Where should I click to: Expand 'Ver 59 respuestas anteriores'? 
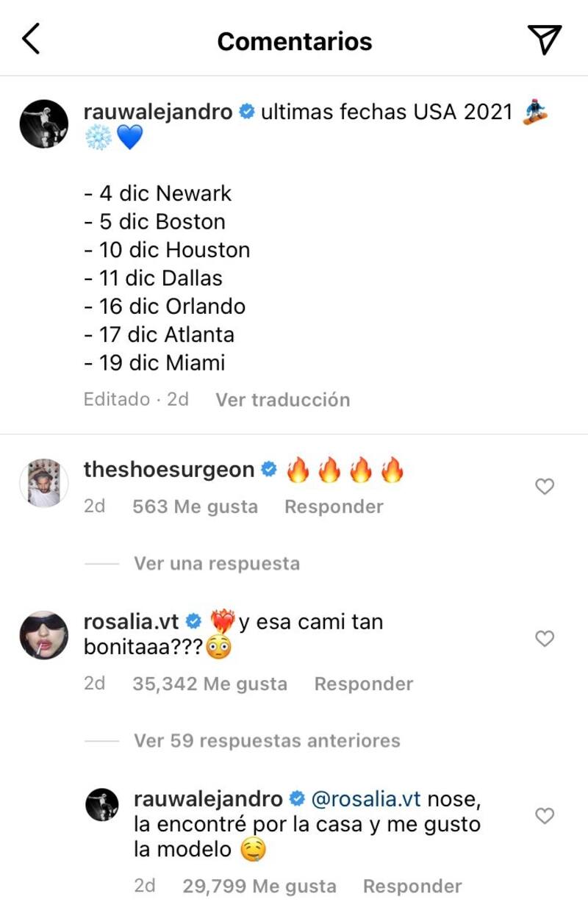(x=267, y=740)
